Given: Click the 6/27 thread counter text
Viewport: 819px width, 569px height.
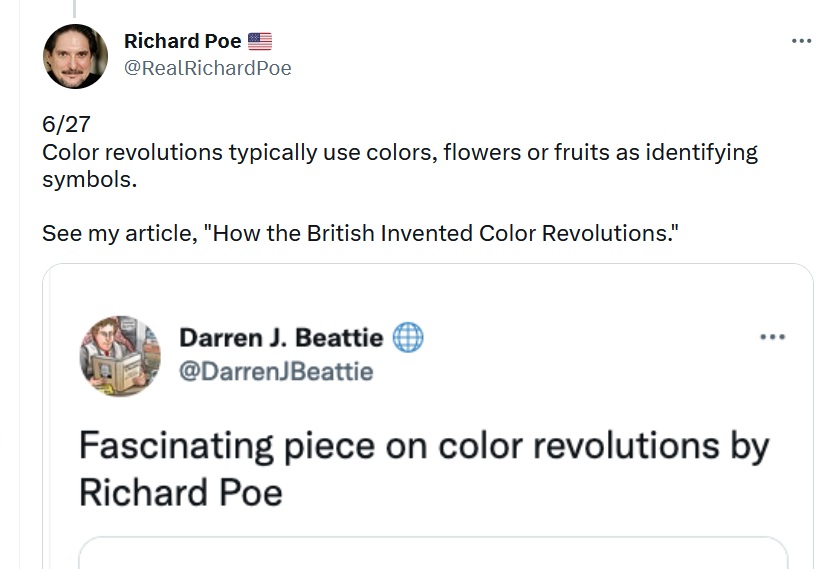Looking at the screenshot, I should tap(66, 125).
